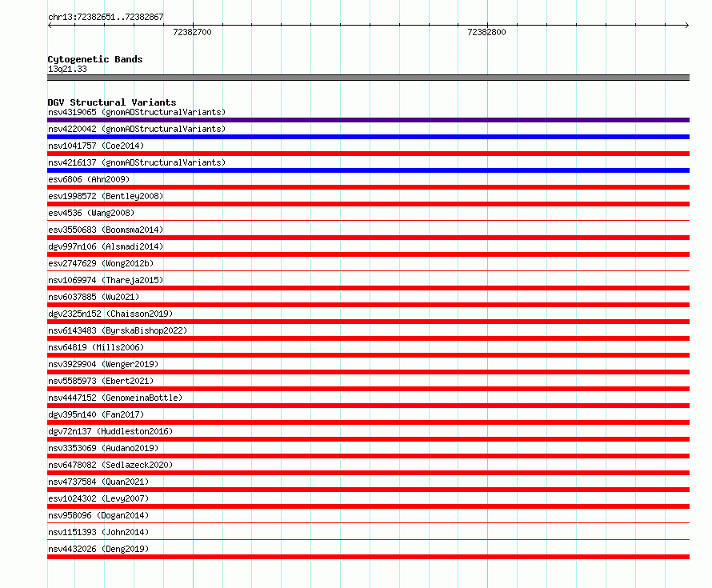The image size is (712, 588).
Task: Click the left arrow end of the ruler
Action: click(50, 26)
